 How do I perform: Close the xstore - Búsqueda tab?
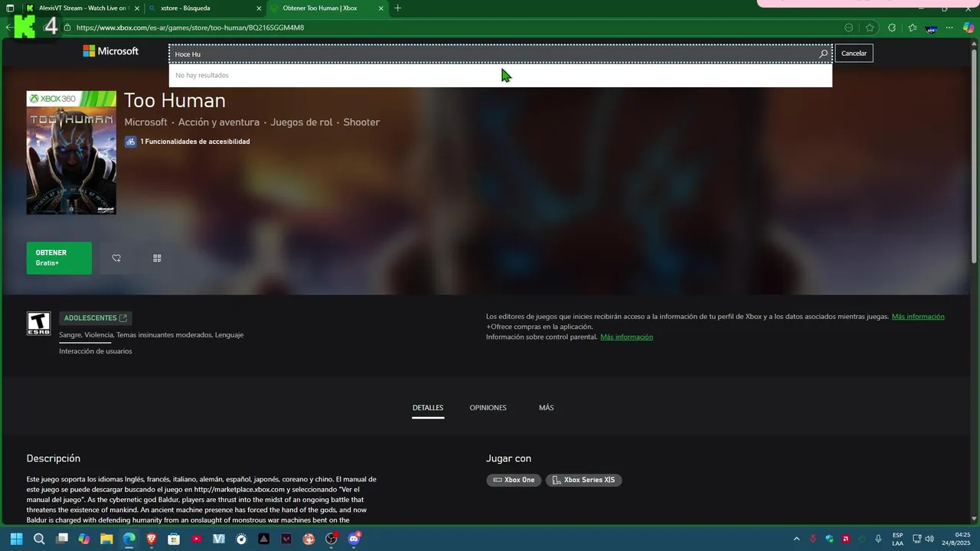(x=258, y=8)
